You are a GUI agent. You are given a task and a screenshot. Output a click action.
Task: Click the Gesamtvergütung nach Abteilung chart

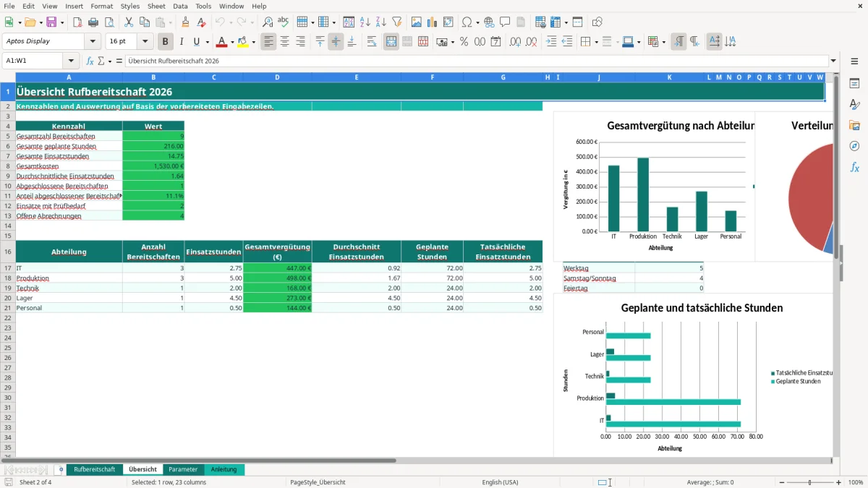click(654, 186)
